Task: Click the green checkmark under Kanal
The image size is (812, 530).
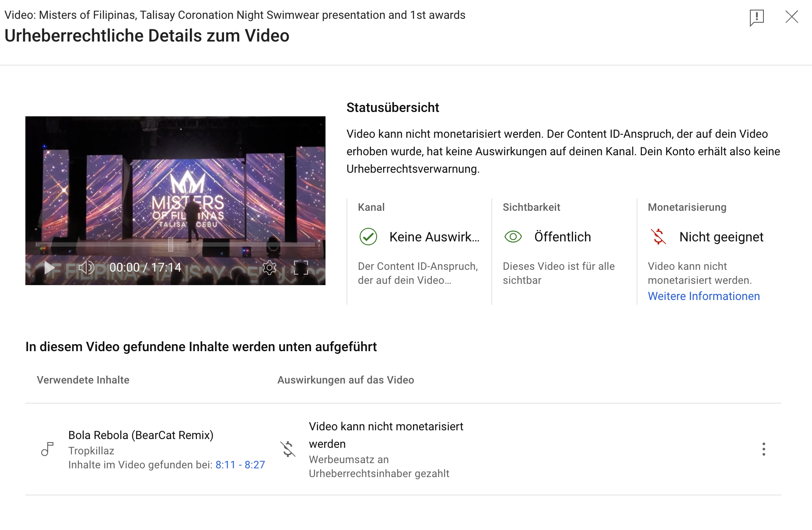Action: (x=368, y=237)
